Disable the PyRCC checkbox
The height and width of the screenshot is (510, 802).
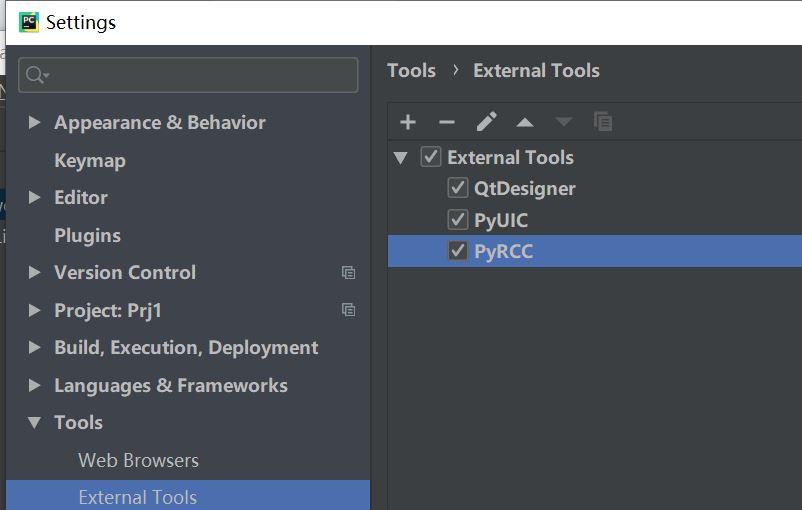tap(458, 251)
